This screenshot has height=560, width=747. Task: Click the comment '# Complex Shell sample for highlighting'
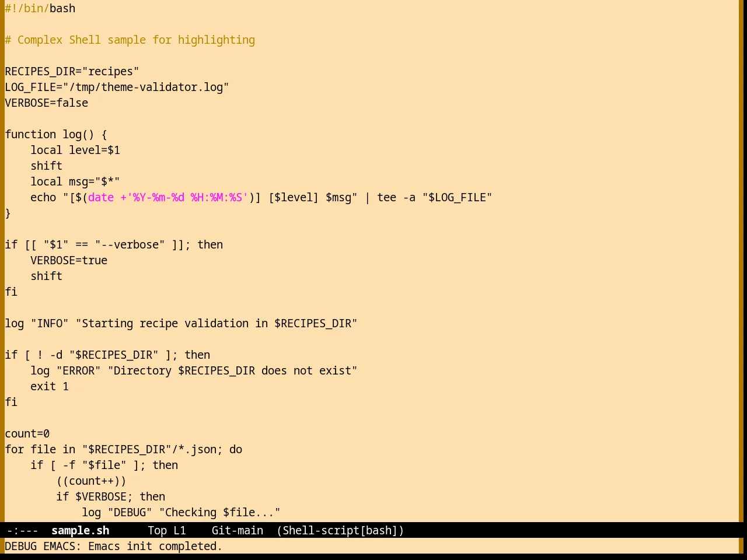130,40
